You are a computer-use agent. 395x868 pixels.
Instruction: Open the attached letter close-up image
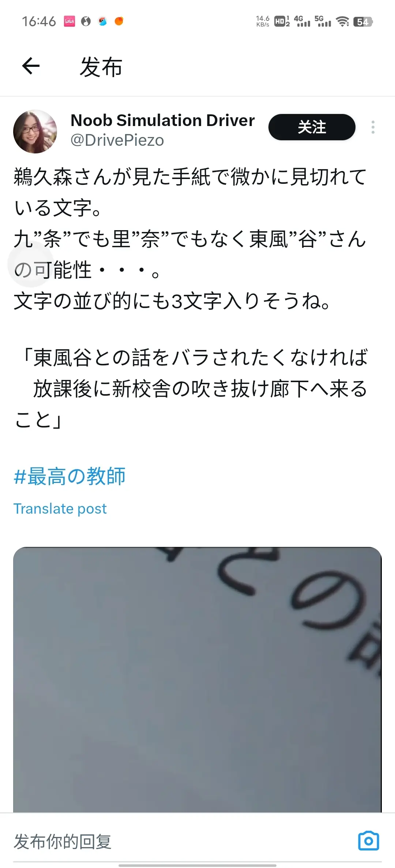point(197,679)
